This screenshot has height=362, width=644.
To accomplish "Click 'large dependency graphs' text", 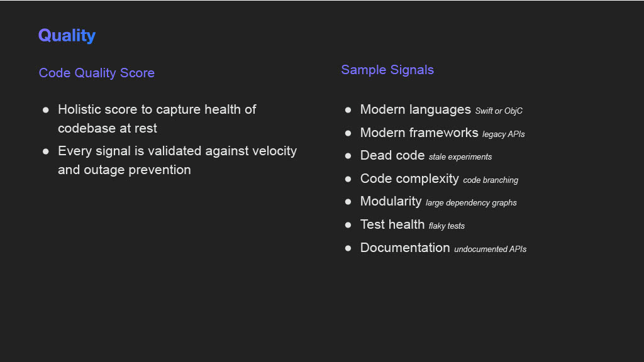I will pyautogui.click(x=471, y=203).
